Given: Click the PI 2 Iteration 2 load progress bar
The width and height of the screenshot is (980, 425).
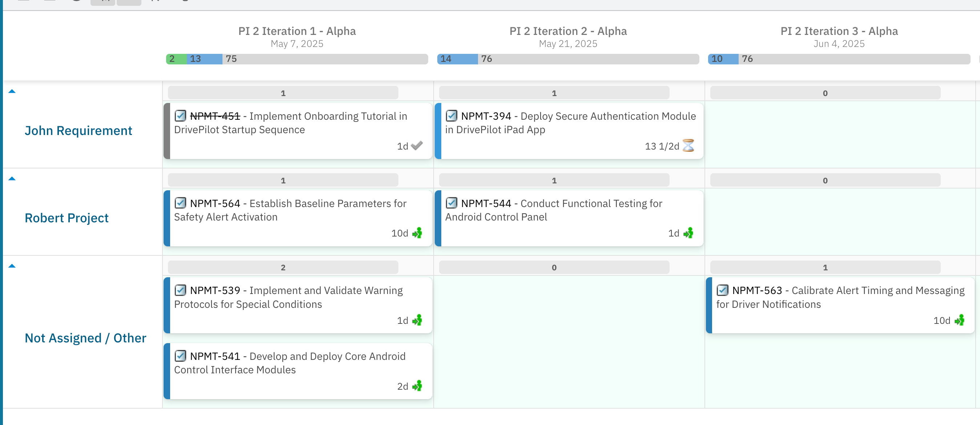Looking at the screenshot, I should click(x=568, y=59).
